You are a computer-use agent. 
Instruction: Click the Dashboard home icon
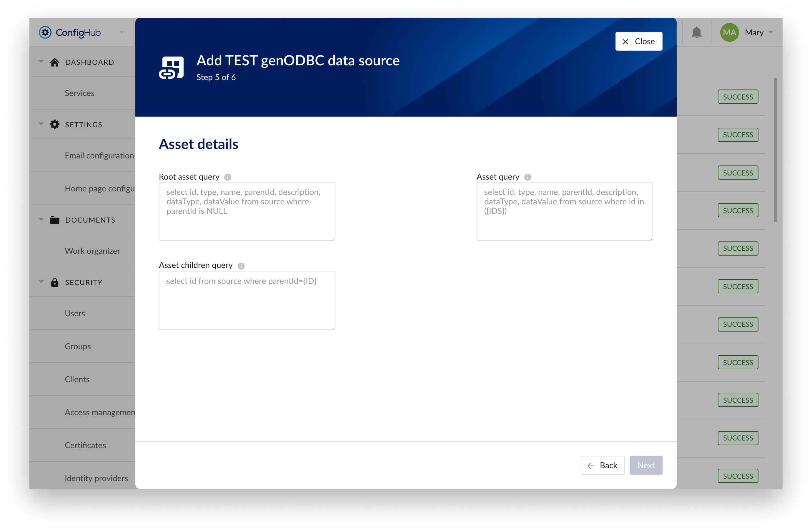point(55,62)
